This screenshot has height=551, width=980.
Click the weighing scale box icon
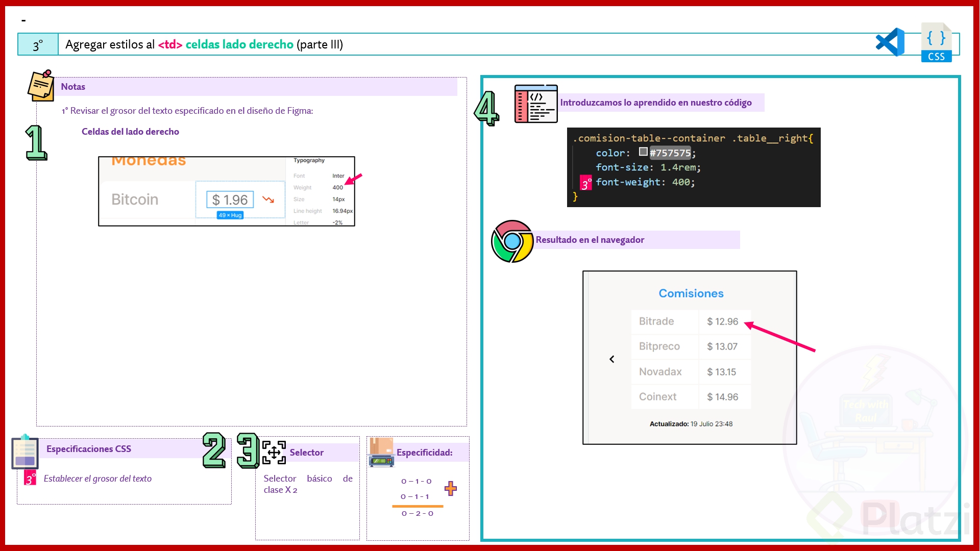tap(382, 452)
